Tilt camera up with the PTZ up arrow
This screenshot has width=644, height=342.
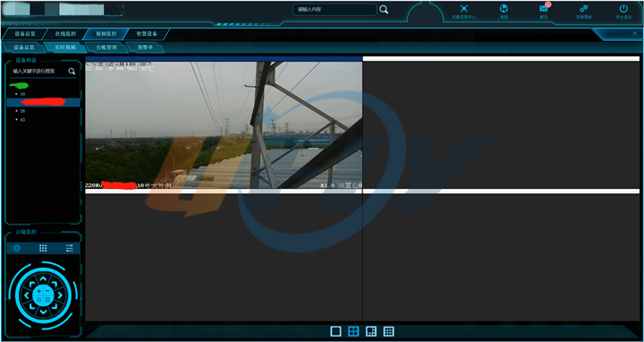[x=43, y=278]
